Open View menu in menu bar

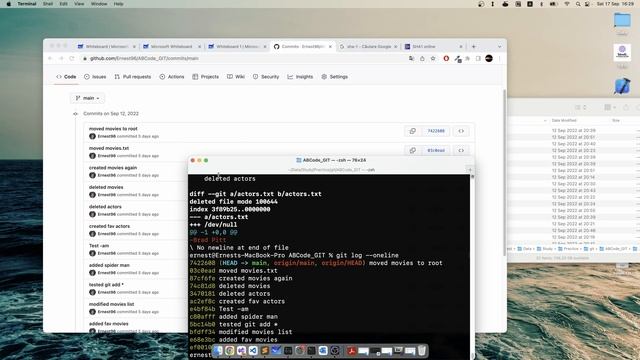click(x=79, y=4)
